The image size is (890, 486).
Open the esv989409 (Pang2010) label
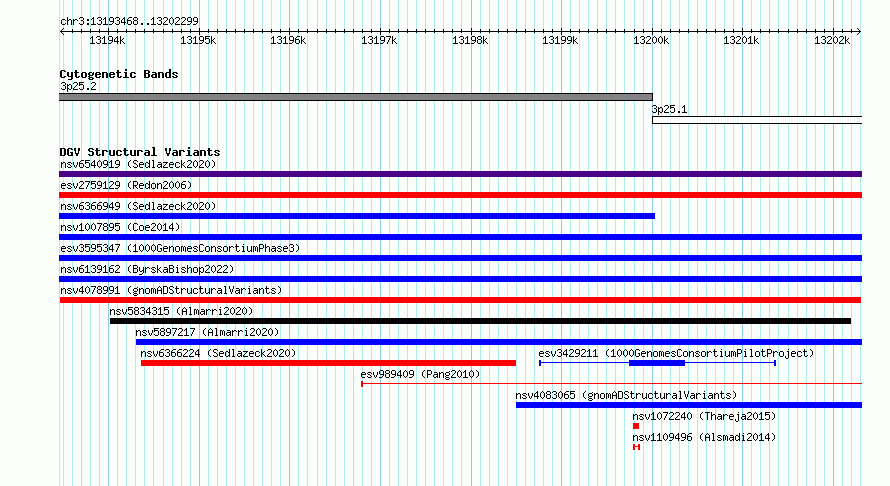[420, 374]
